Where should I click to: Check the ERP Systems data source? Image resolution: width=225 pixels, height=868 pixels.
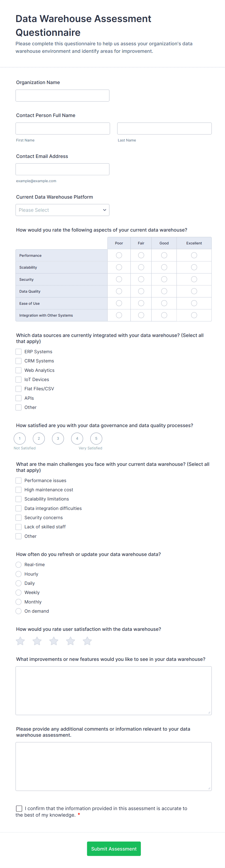[x=18, y=352]
